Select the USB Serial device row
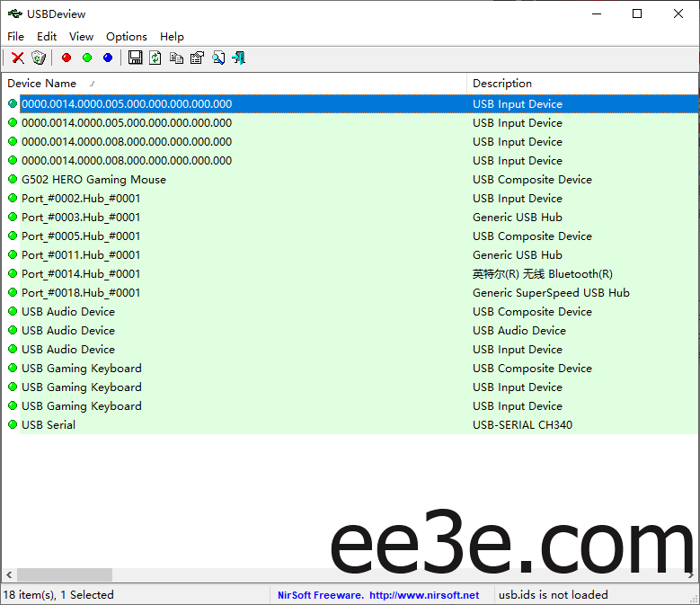700x605 pixels. [x=49, y=425]
